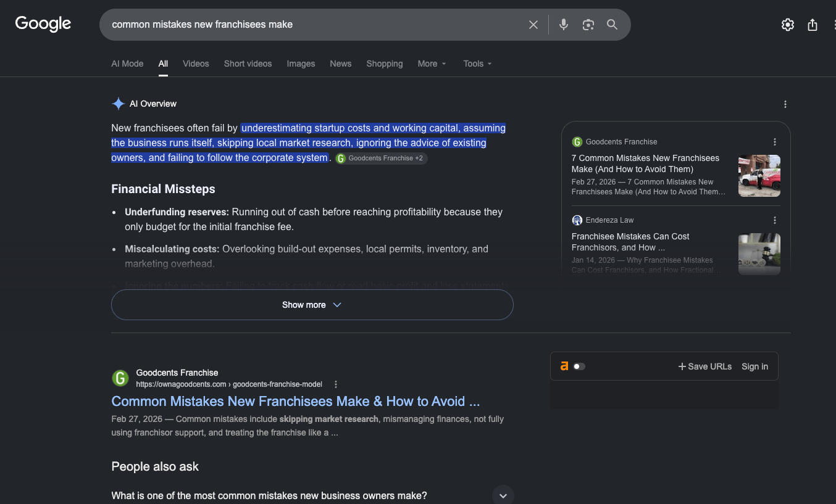
Task: Expand 'most common mistakes new business owners' question
Action: pos(312,495)
